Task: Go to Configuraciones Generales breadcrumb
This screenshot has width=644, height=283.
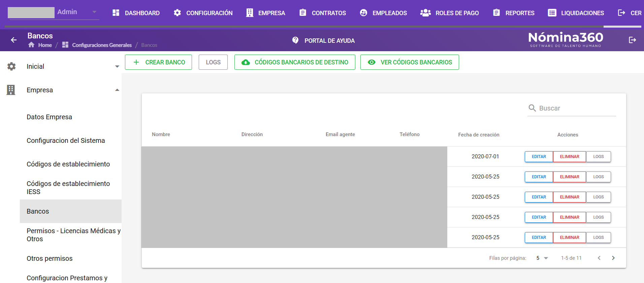Action: (102, 45)
